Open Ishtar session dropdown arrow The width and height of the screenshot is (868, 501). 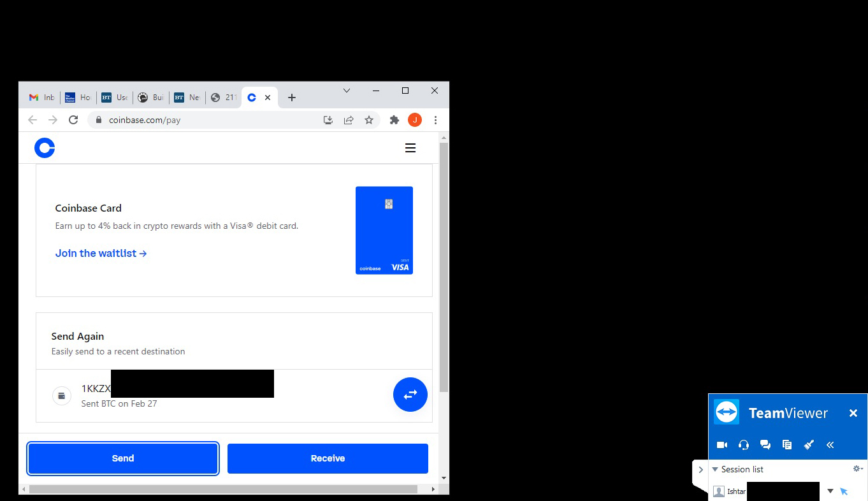pos(830,491)
